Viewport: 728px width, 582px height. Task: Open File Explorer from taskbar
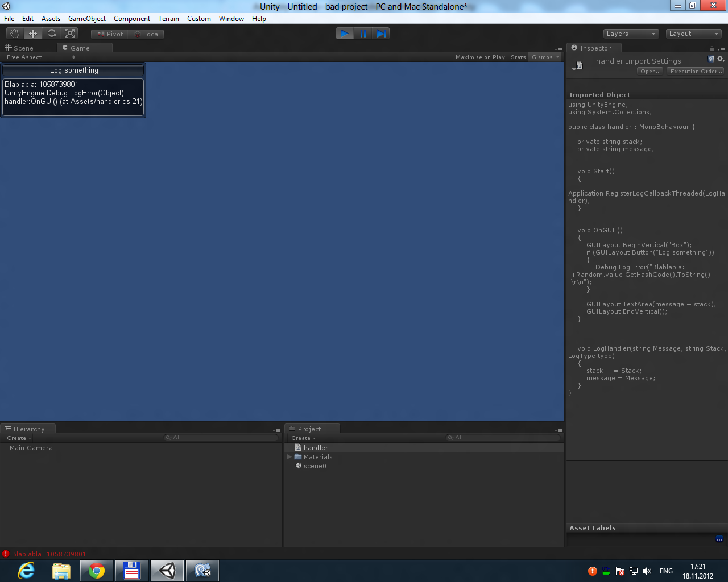click(61, 571)
